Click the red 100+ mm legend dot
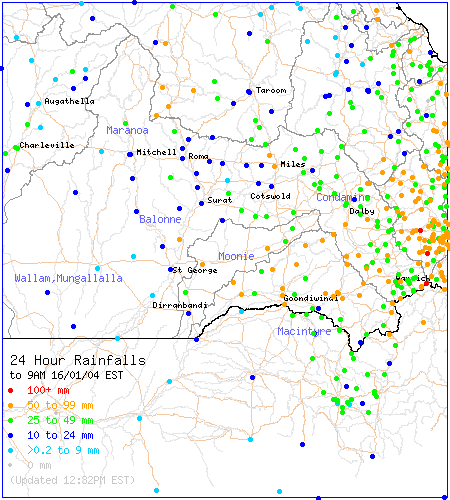 click(11, 390)
